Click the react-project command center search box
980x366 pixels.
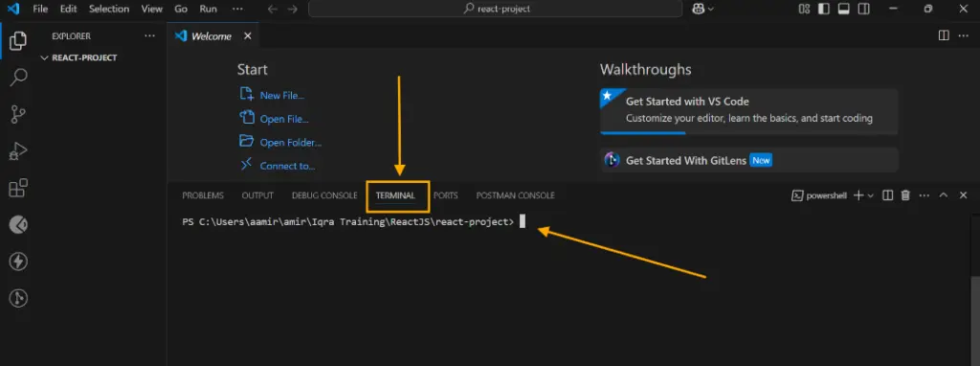(x=495, y=9)
